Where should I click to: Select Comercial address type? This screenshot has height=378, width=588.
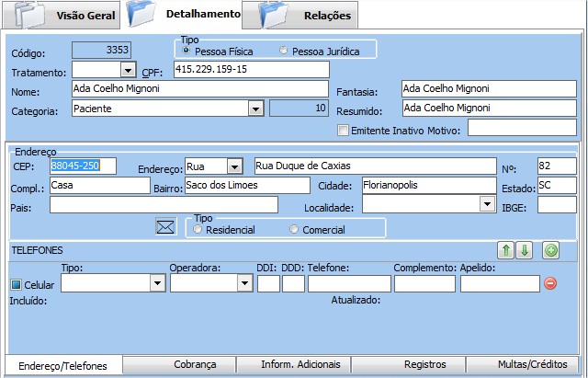(x=294, y=229)
